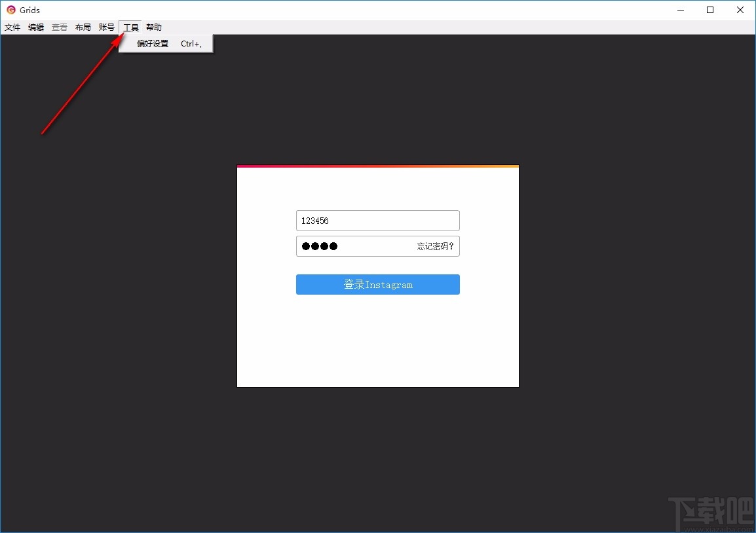Click the Grids app icon in title bar

coord(11,10)
